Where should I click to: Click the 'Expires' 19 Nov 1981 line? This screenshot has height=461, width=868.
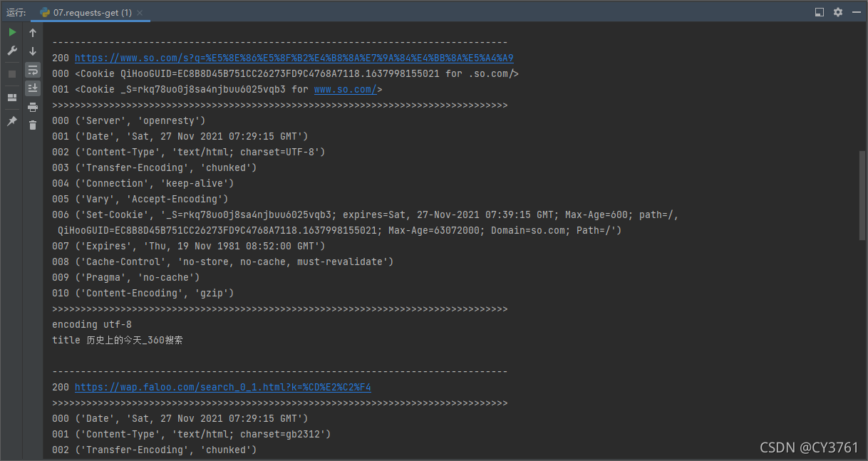point(189,247)
